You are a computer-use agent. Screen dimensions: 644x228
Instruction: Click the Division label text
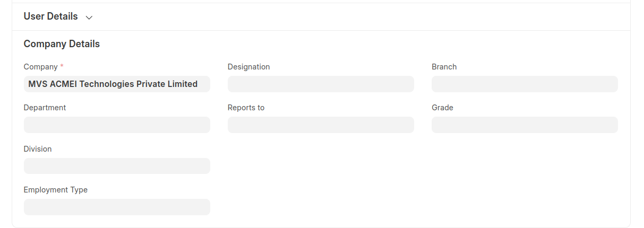click(38, 149)
